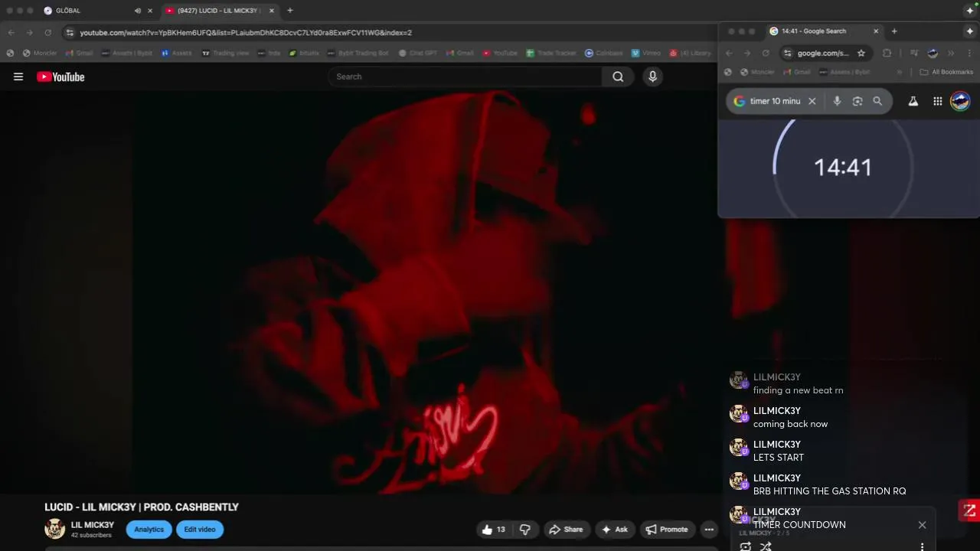Like the LUCID video
The image size is (980, 551).
point(494,530)
